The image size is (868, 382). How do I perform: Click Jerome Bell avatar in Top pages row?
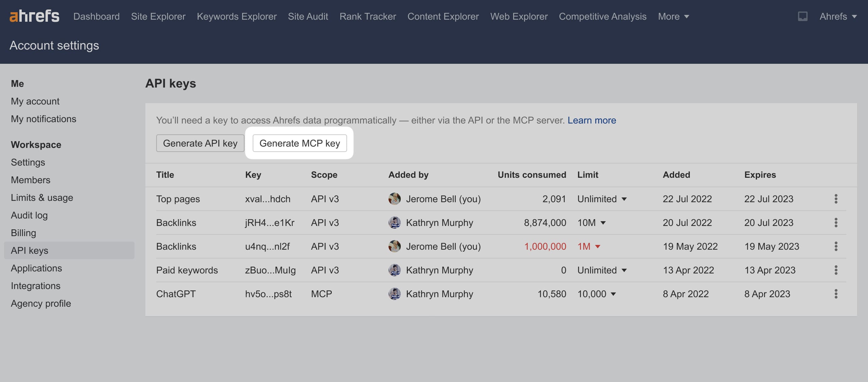(x=394, y=199)
